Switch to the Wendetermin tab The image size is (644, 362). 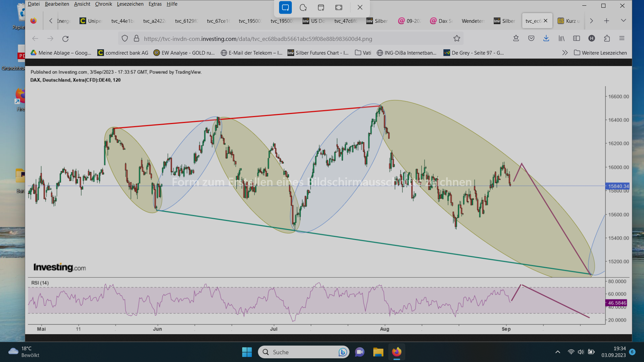point(473,21)
